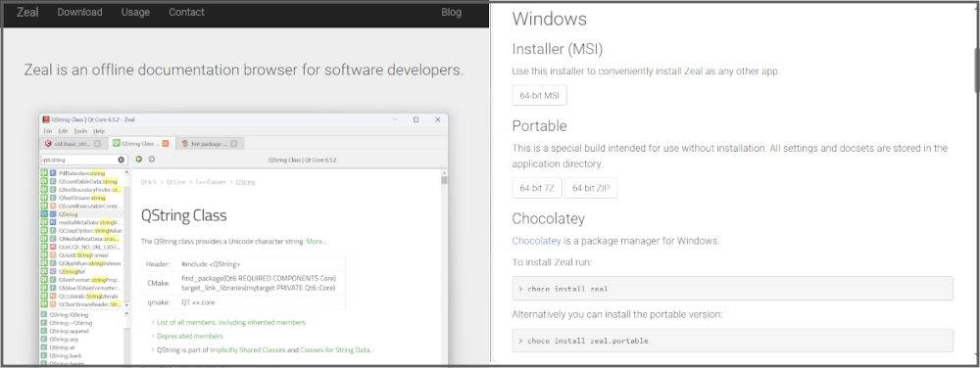Select QMediaMetaData::strin... search result

[x=82, y=239]
